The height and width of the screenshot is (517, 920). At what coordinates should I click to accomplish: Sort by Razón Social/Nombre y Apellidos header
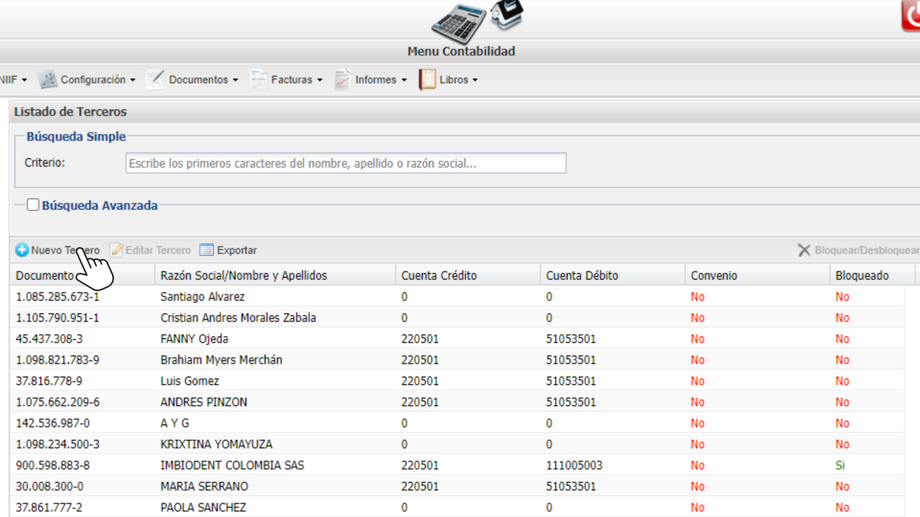click(x=275, y=275)
